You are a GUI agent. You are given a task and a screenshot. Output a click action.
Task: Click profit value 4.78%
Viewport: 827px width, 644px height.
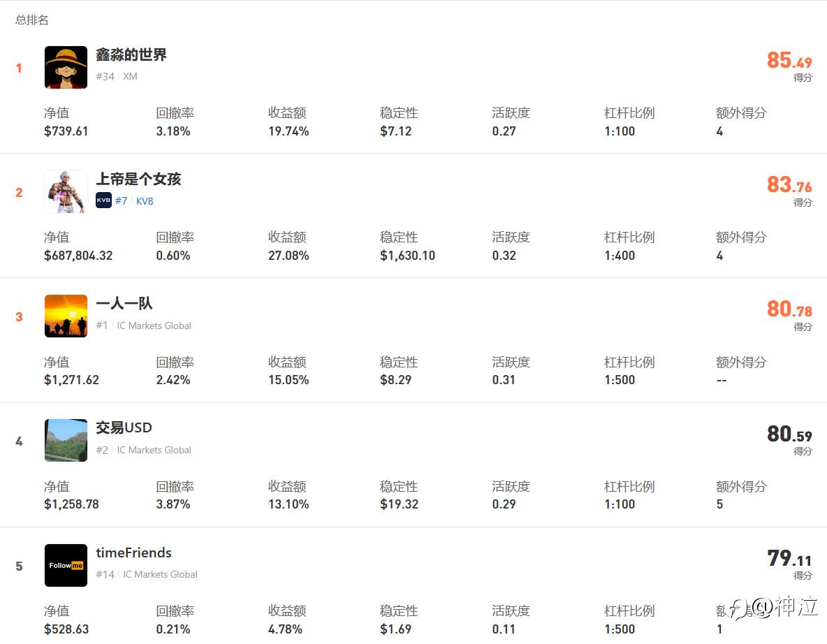286,629
